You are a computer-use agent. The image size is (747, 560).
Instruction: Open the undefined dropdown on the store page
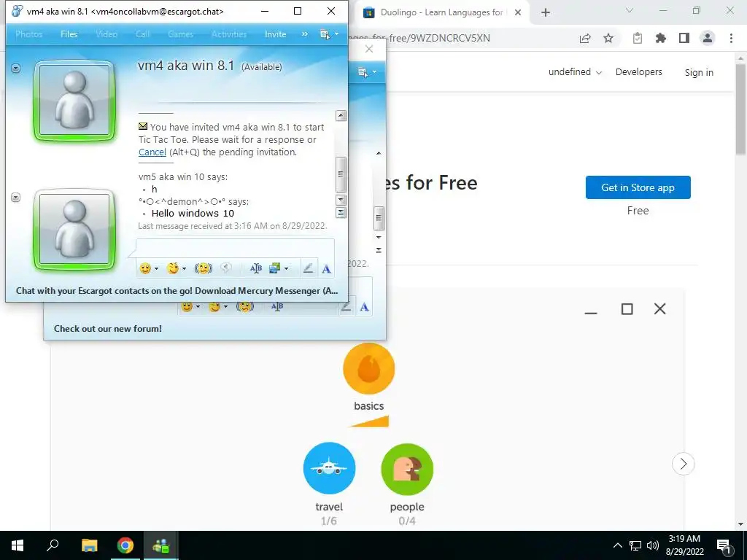575,72
